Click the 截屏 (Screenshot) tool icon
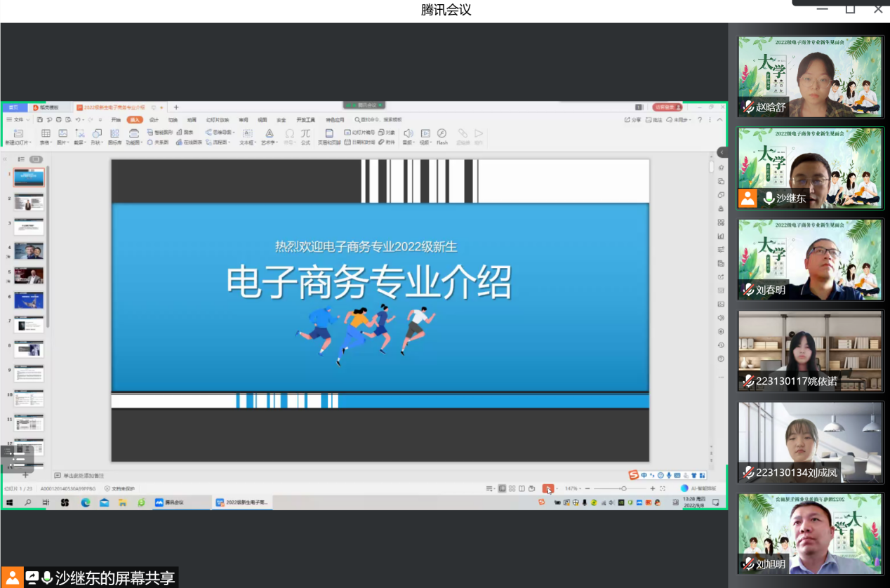The image size is (890, 588). pyautogui.click(x=80, y=133)
